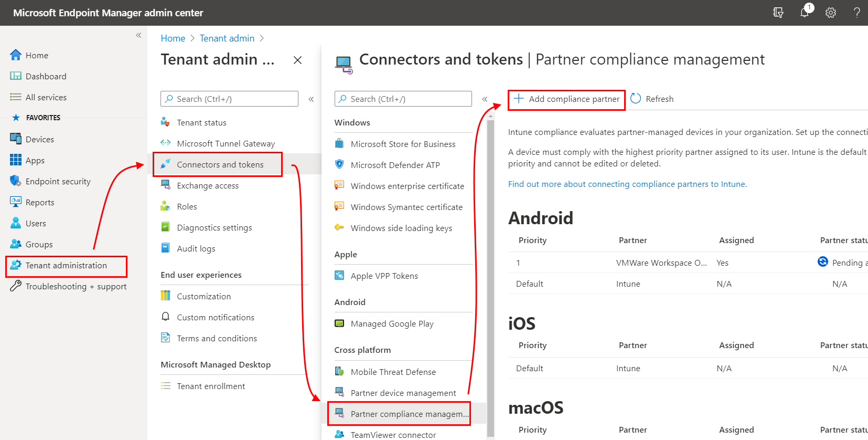Click the Endpoint security shield icon
The image size is (868, 440).
(x=15, y=181)
